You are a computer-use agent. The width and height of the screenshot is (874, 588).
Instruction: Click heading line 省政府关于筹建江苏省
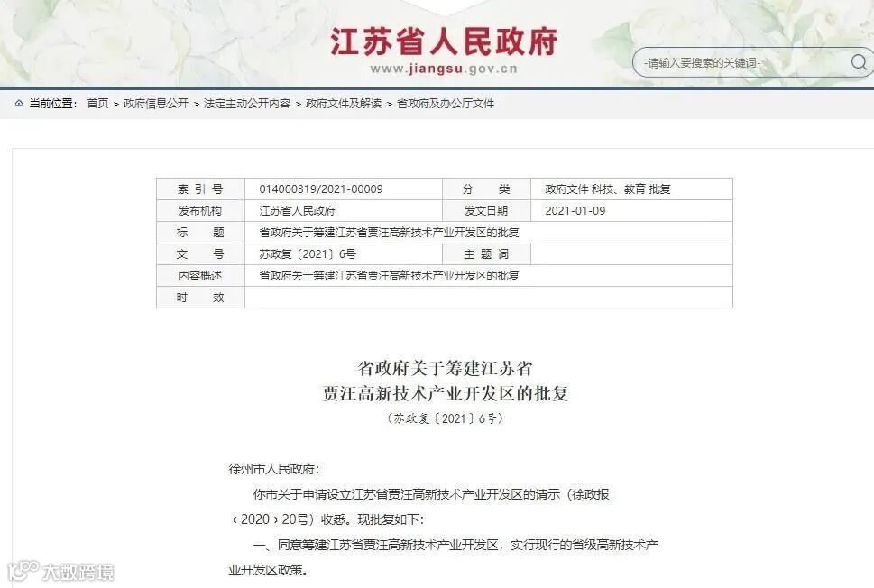[x=445, y=368]
